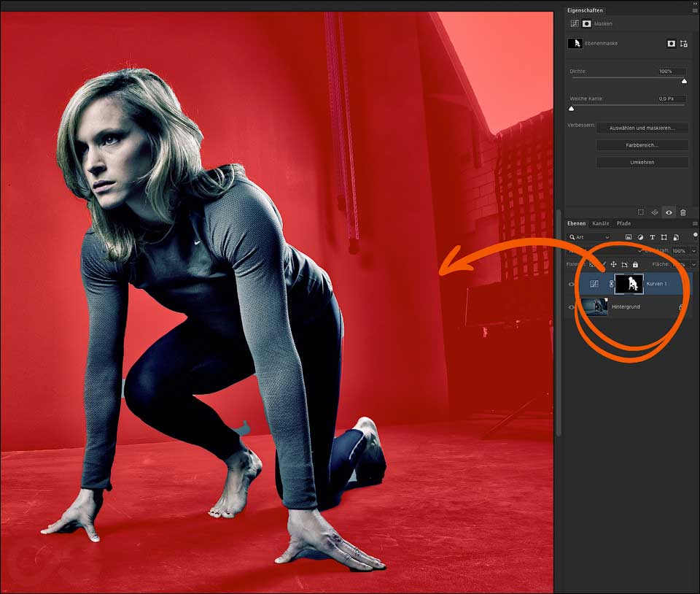
Task: Open the Deckkraft opacity dropdown arrow
Action: pos(693,251)
